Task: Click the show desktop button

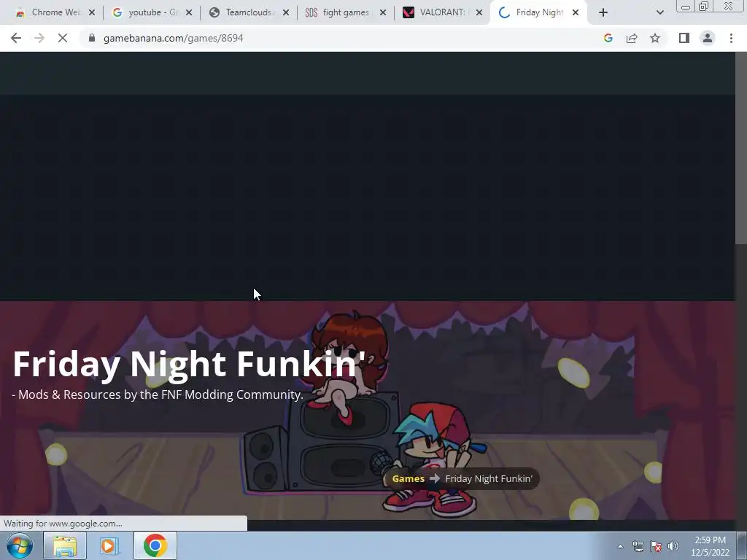Action: (742, 545)
